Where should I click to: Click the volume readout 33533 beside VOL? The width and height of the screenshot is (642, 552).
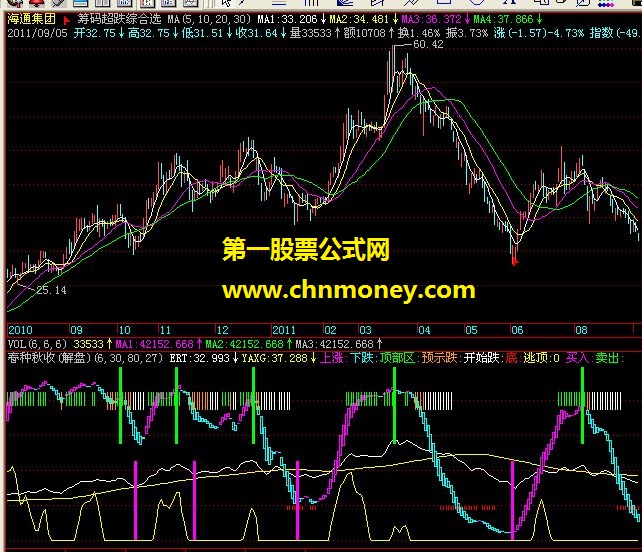88,344
